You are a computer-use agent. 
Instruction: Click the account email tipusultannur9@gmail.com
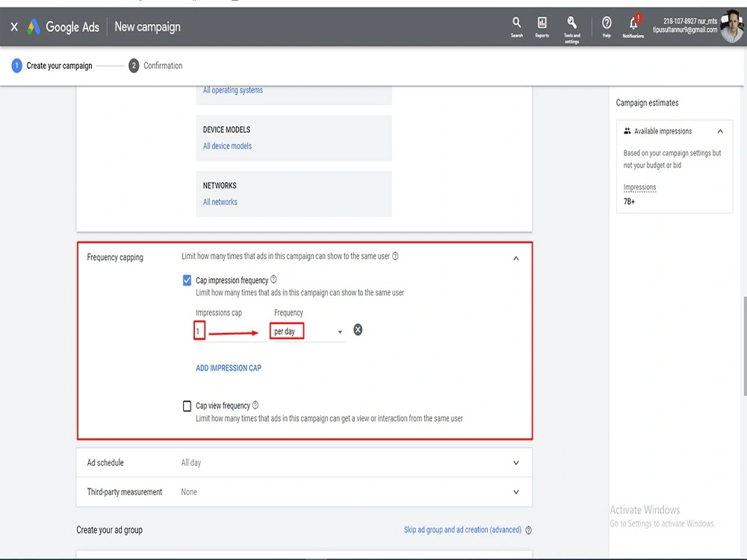684,30
